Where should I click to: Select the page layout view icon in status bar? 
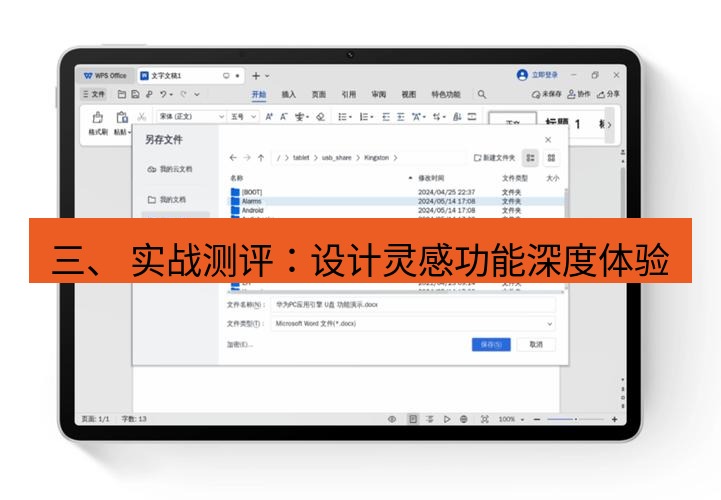point(412,419)
